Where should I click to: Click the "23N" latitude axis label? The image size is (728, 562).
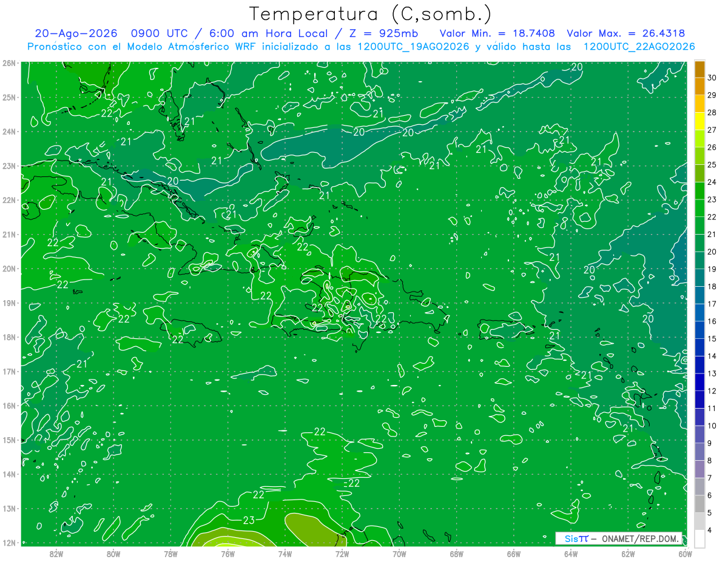[8, 166]
